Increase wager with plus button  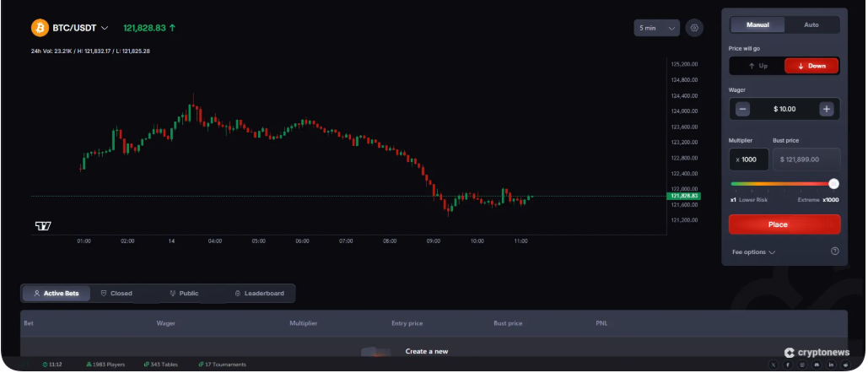[x=827, y=109]
